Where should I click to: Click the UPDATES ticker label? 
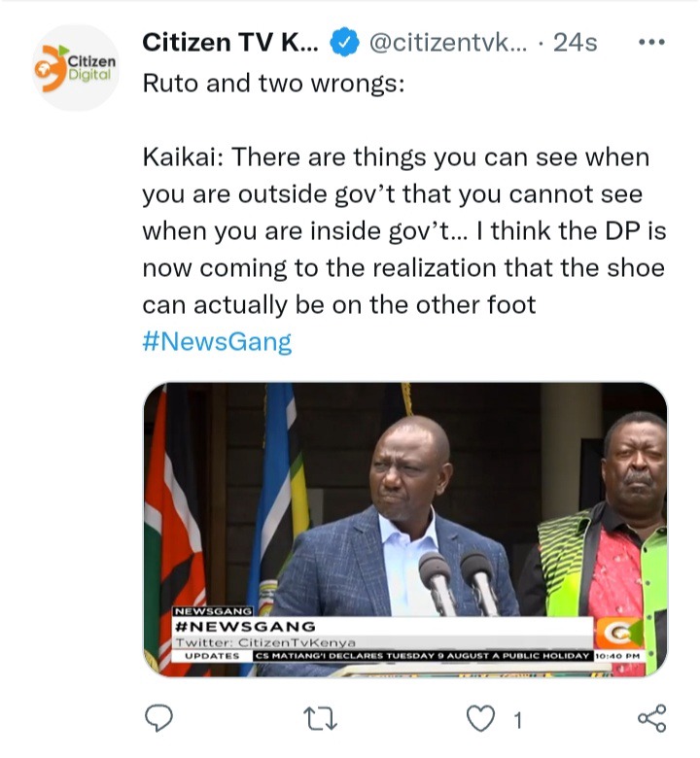212,656
